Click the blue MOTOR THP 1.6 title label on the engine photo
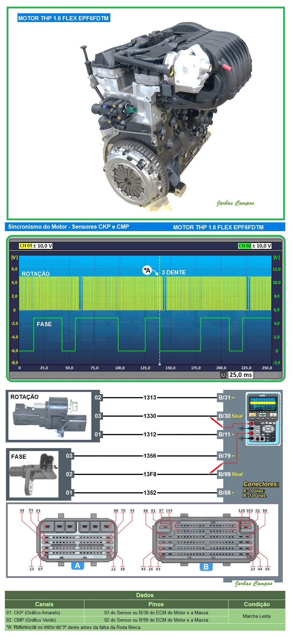294x644 pixels. 63,18
